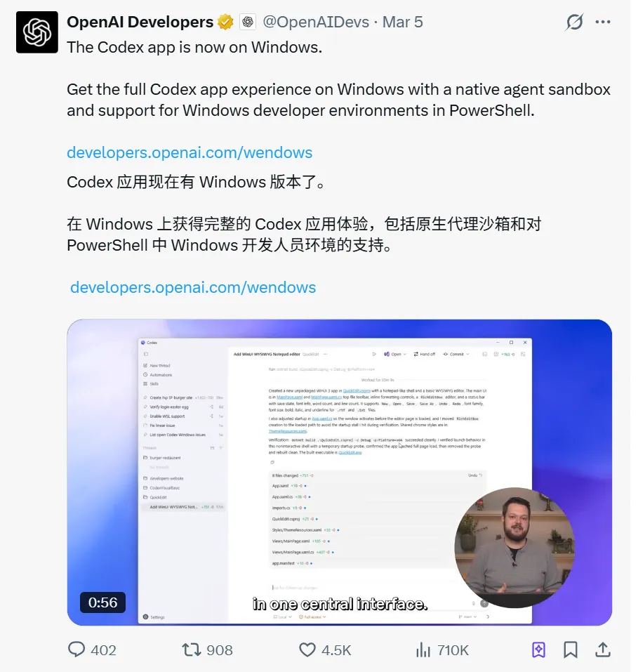Screen dimensions: 638x672
Task: Click the purple sparkle bookmark icon
Action: click(x=538, y=650)
